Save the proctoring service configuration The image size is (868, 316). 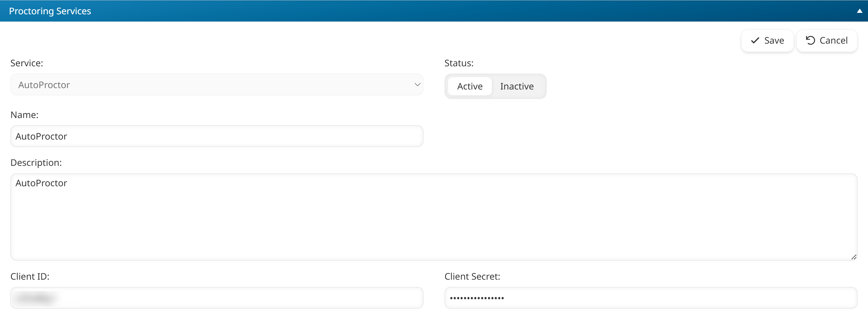[767, 40]
